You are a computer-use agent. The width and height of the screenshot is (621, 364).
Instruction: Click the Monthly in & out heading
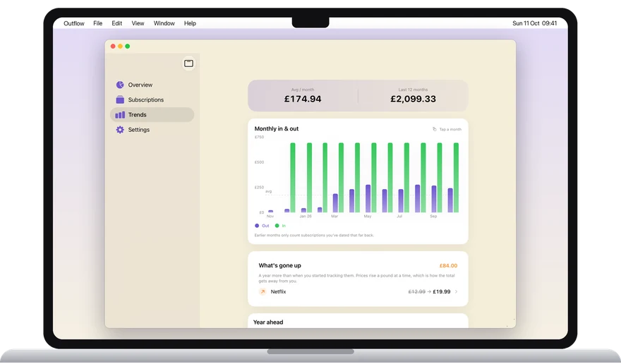coord(277,128)
